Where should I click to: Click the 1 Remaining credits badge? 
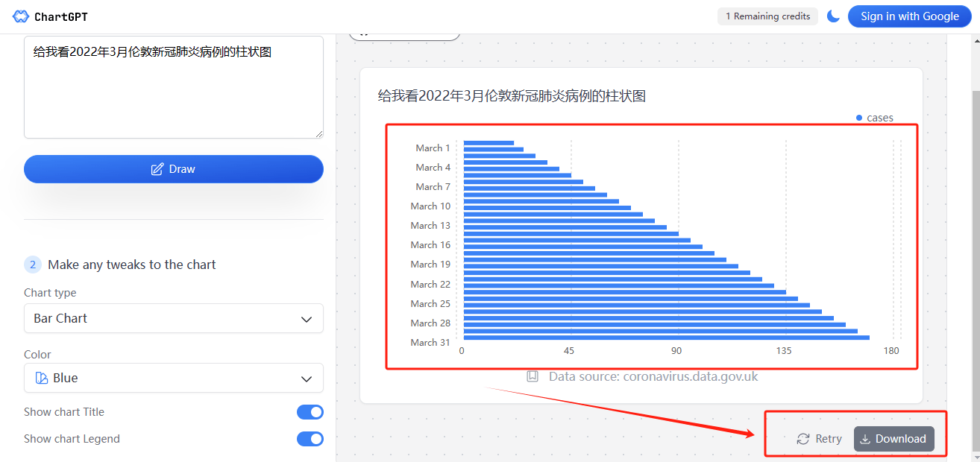click(767, 16)
